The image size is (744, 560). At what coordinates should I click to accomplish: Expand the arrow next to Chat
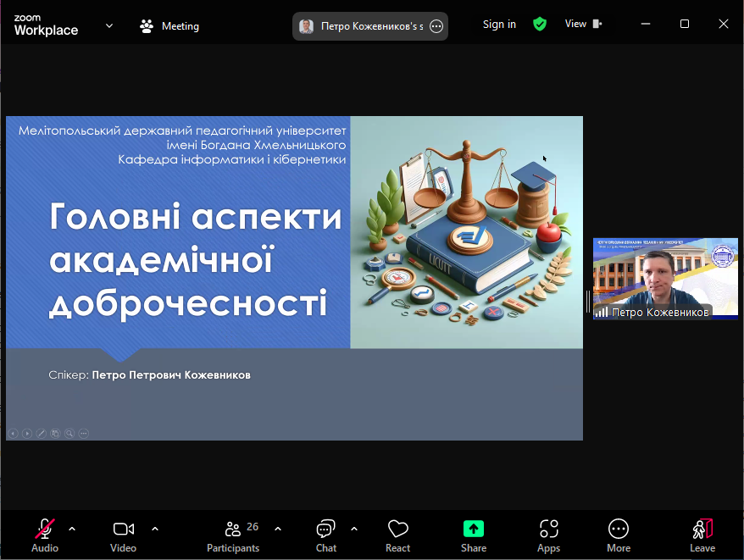354,529
